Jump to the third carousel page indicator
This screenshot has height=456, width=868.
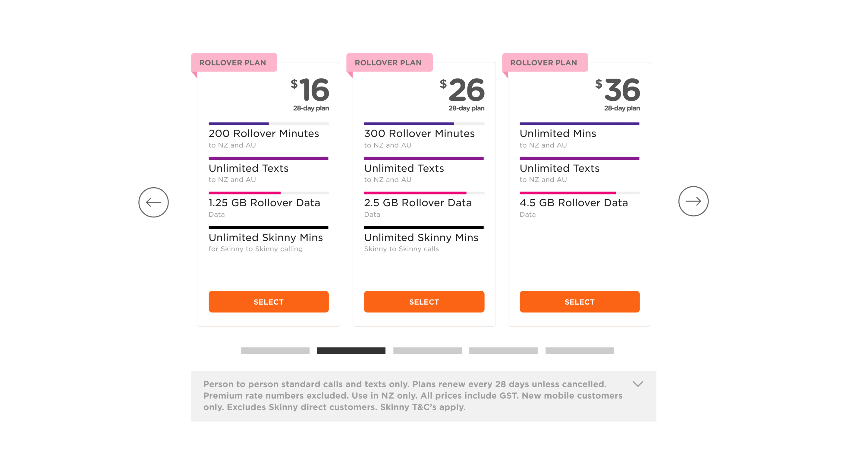[427, 351]
